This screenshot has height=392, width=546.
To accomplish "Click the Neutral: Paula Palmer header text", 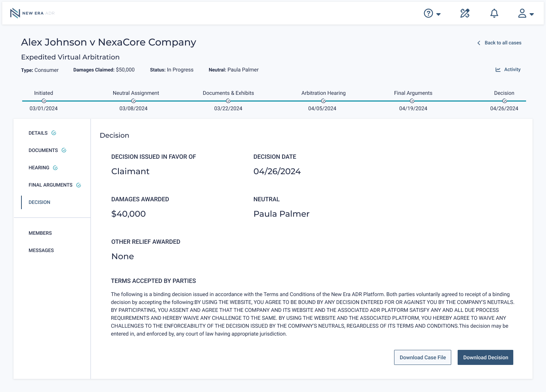I will (x=234, y=70).
